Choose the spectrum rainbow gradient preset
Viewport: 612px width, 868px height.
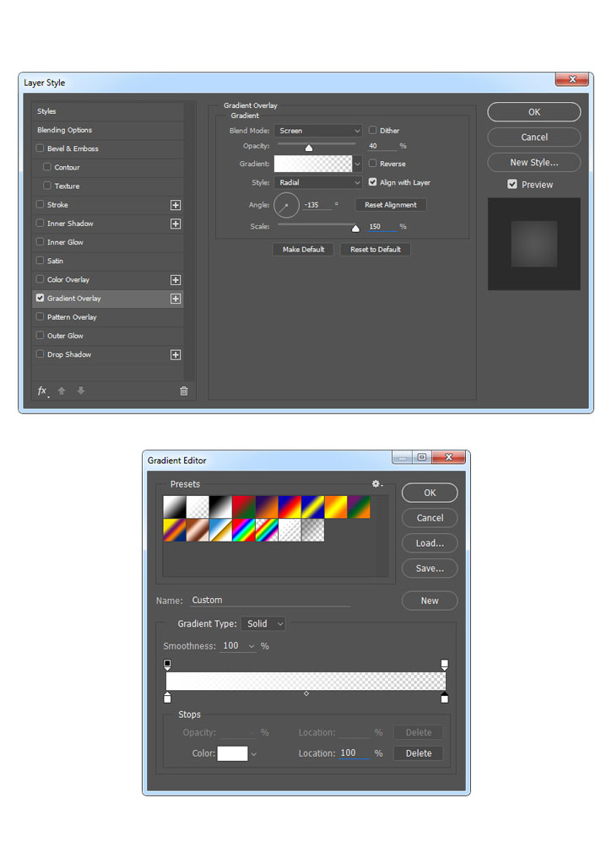point(244,531)
